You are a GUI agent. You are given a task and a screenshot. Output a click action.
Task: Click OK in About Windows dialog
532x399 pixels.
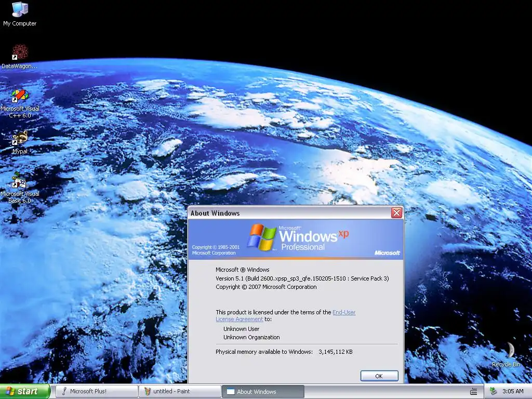[379, 376]
